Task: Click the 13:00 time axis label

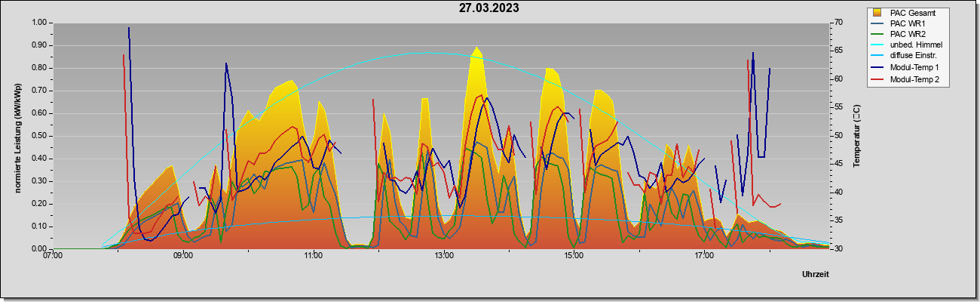Action: coord(443,256)
